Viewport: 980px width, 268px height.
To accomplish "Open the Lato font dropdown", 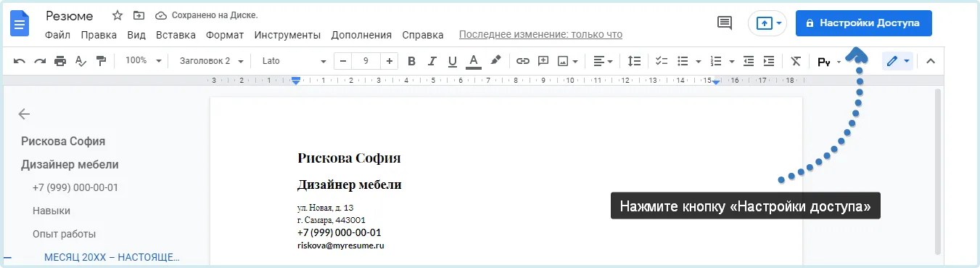I will point(294,61).
